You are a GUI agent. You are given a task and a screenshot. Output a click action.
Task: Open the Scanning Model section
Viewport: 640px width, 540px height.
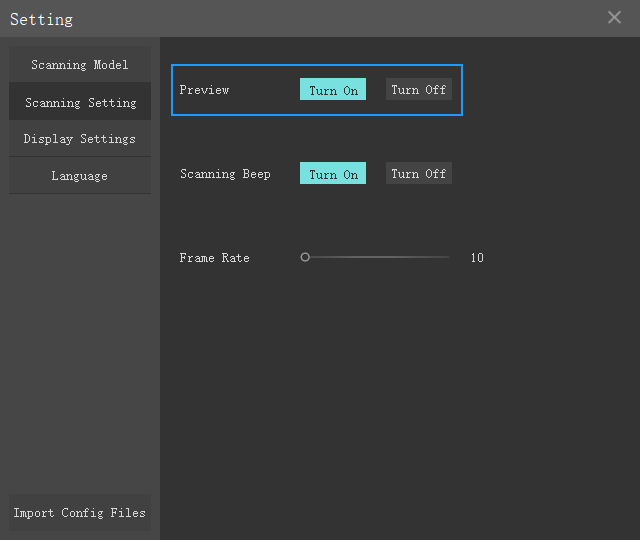tap(80, 64)
